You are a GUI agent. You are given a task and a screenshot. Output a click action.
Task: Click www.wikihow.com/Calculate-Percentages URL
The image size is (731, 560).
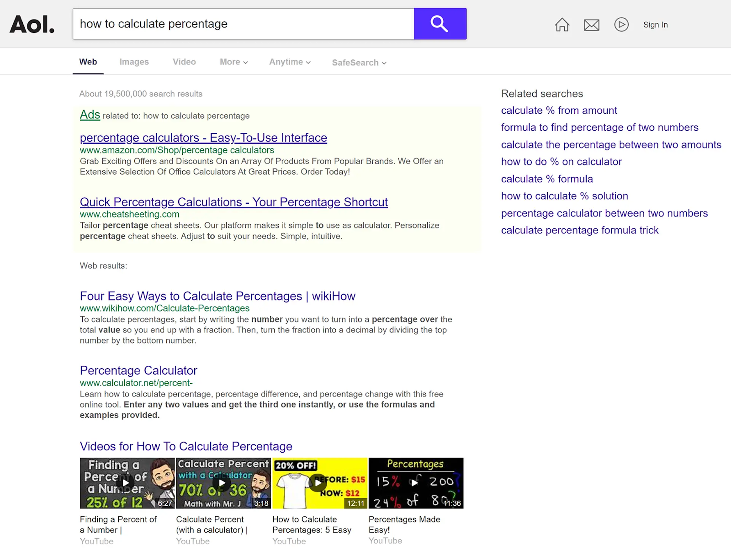164,308
